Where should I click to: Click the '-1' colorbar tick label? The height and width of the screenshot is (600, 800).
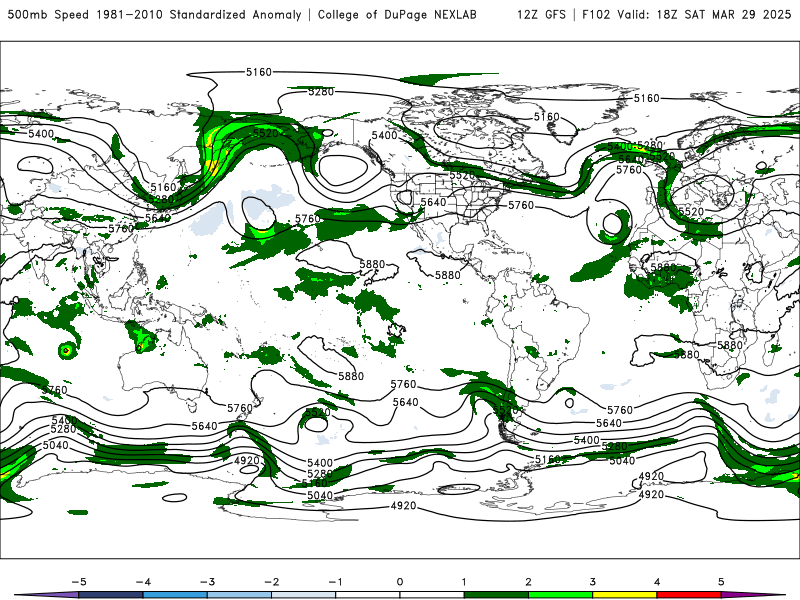click(335, 582)
